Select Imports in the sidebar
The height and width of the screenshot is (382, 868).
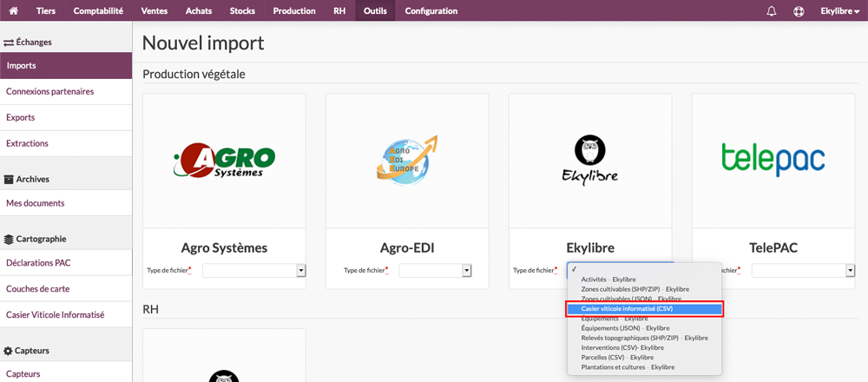point(66,65)
